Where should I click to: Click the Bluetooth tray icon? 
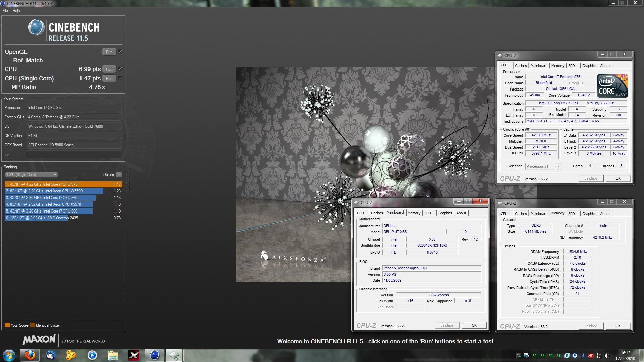point(583,356)
